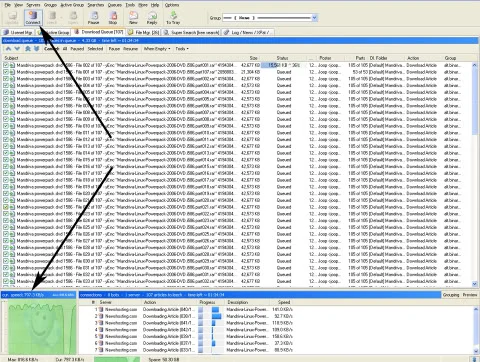480x362 pixels.
Task: Uncheck the File 020 of 107 row
Action: [6, 193]
